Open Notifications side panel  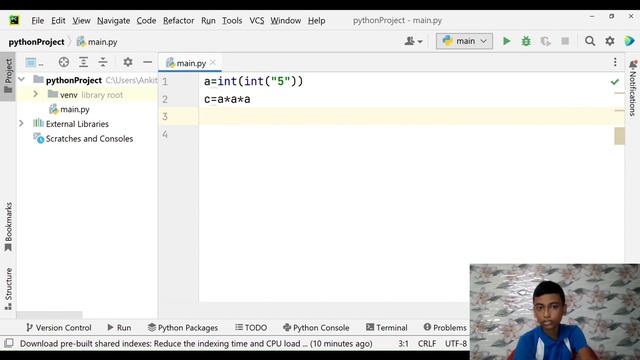(x=633, y=88)
